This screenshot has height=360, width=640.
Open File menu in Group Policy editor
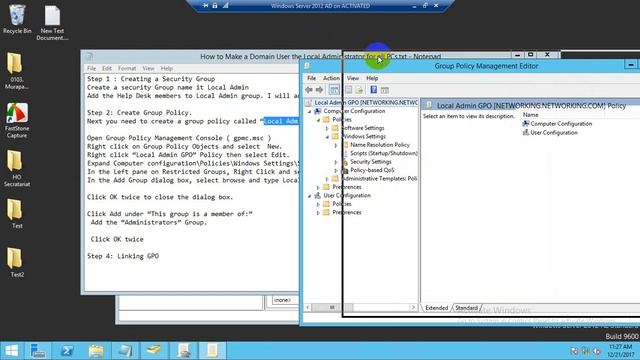coord(311,78)
